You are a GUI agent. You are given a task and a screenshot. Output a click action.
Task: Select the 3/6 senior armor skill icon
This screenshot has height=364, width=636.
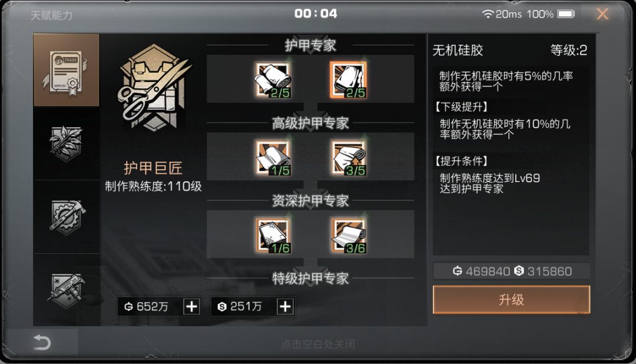[349, 236]
